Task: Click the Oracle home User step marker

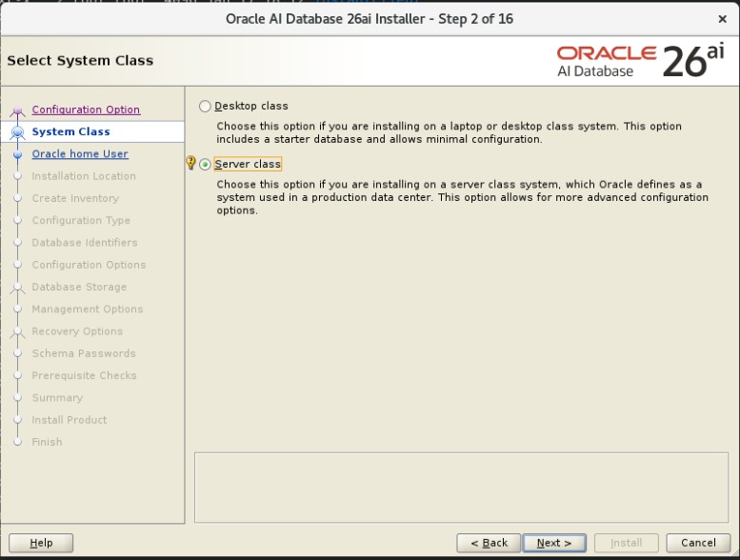Action: coord(18,154)
